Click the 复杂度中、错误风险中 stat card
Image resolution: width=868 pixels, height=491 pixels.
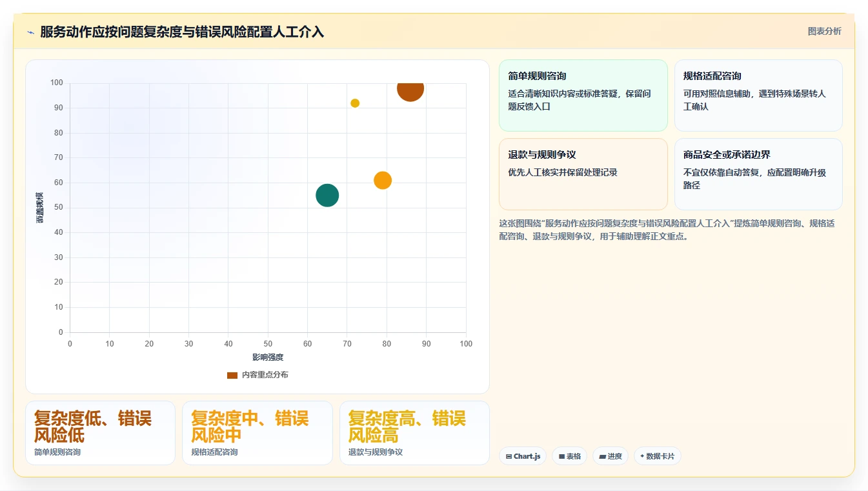pyautogui.click(x=257, y=433)
